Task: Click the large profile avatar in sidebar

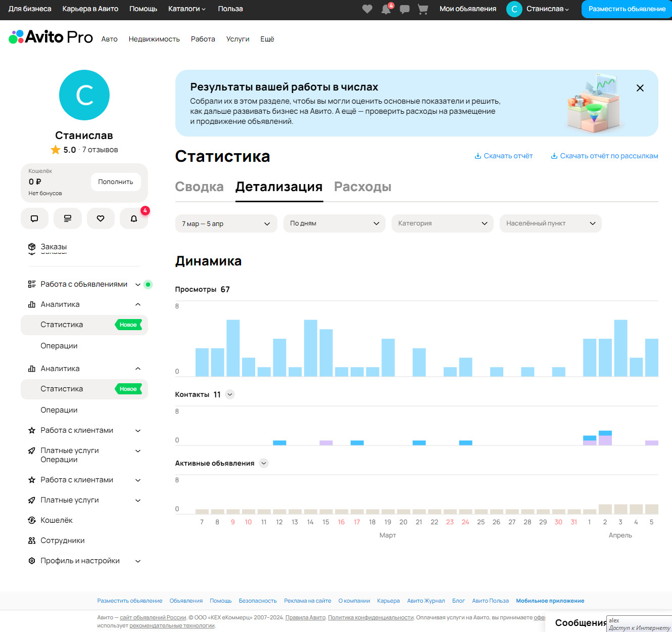Action: point(84,95)
